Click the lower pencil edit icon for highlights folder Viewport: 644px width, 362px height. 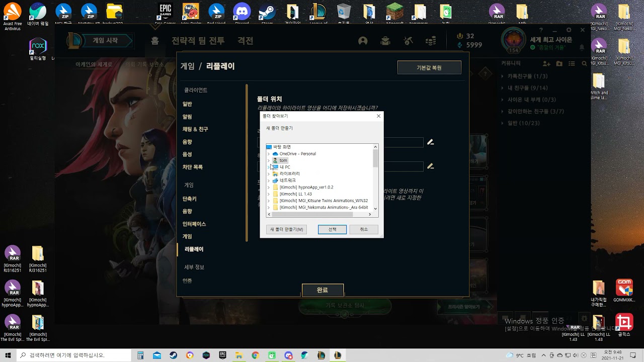coord(430,166)
